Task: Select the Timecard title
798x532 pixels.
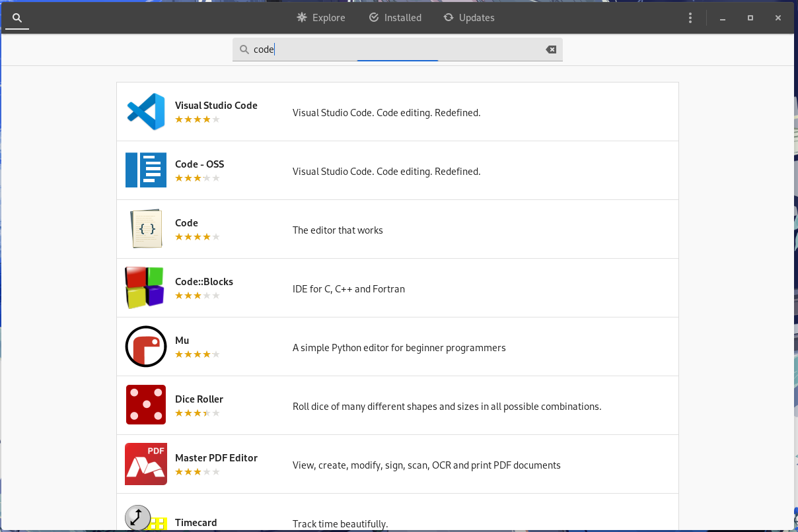Action: point(196,523)
